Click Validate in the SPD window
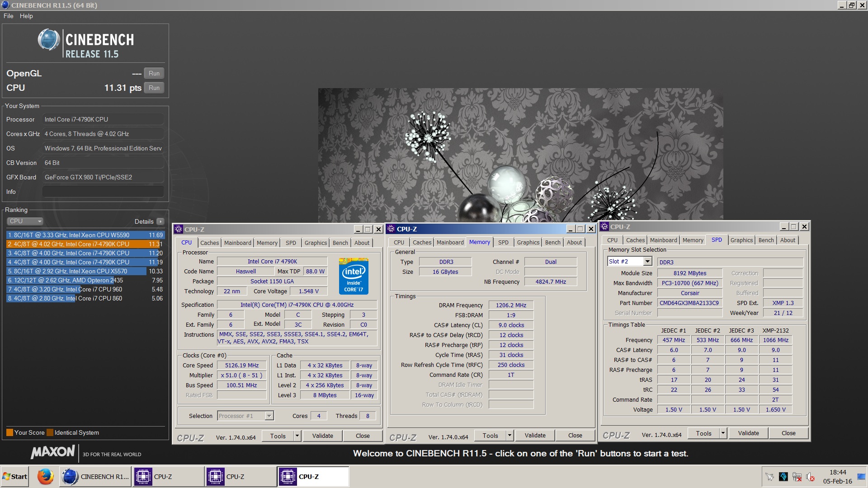Image resolution: width=868 pixels, height=488 pixels. coord(749,433)
